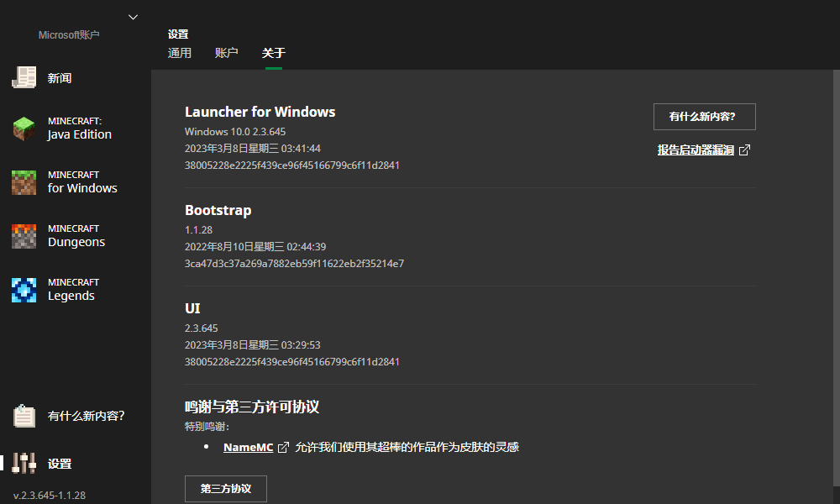The width and height of the screenshot is (840, 504).
Task: Click Launcher hash 38005228e2225f439ce96f45166799c6f11d2841 under Windows 10.0
Action: click(x=292, y=165)
